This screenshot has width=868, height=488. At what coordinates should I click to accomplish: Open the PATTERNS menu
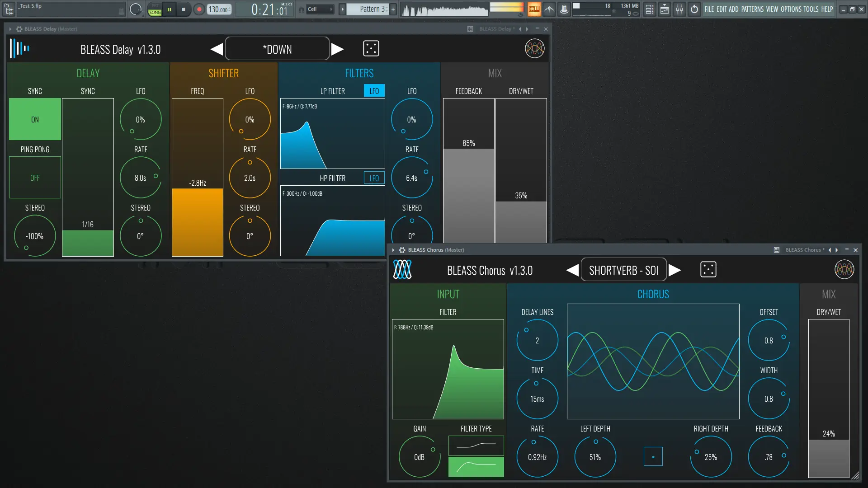click(x=752, y=9)
